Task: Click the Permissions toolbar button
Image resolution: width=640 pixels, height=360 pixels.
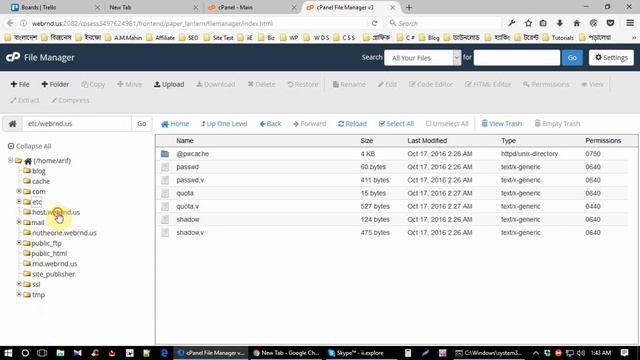Action: click(546, 84)
